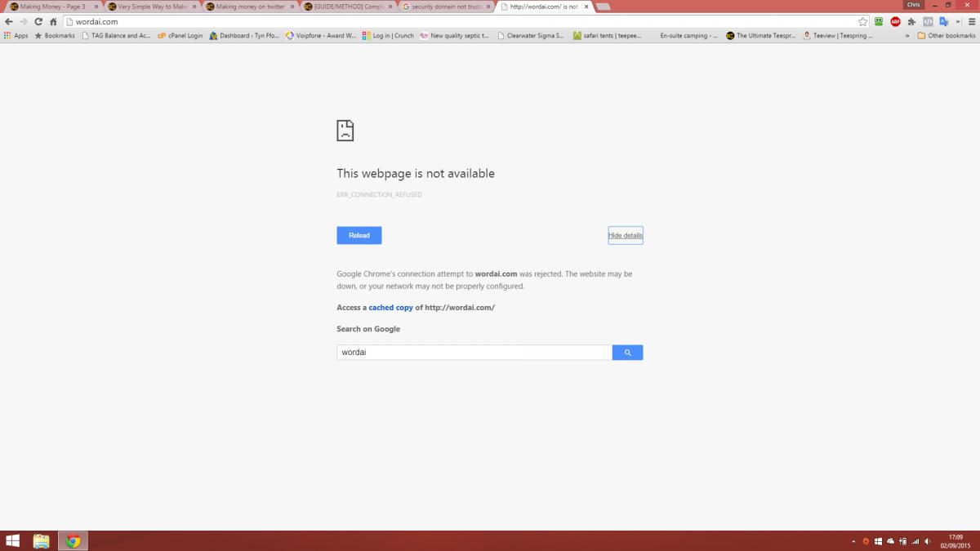This screenshot has height=551, width=980.
Task: Open the Adblock Plus extension icon
Action: pos(895,22)
